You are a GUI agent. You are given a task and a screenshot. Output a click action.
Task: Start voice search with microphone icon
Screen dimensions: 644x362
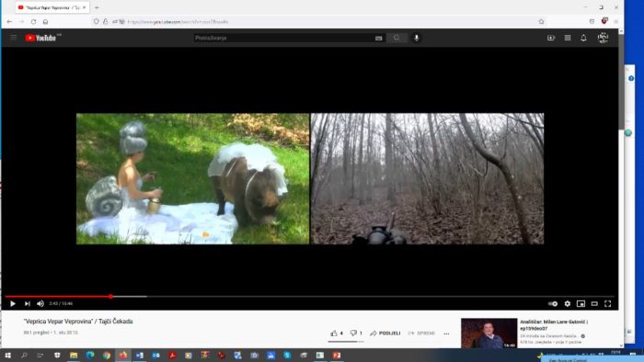tap(416, 38)
